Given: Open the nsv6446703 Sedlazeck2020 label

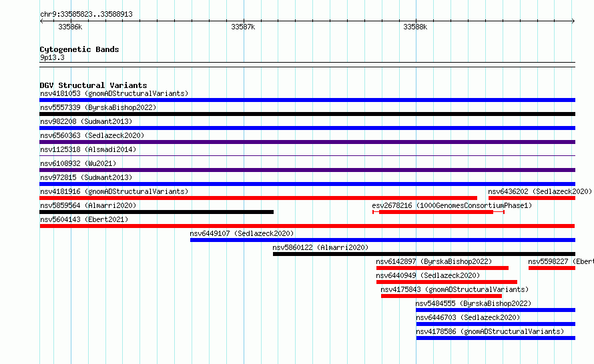Looking at the screenshot, I should tap(468, 317).
